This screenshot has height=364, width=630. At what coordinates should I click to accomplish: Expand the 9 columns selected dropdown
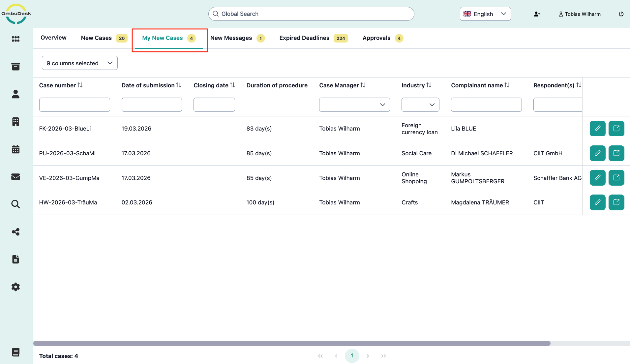click(x=80, y=63)
